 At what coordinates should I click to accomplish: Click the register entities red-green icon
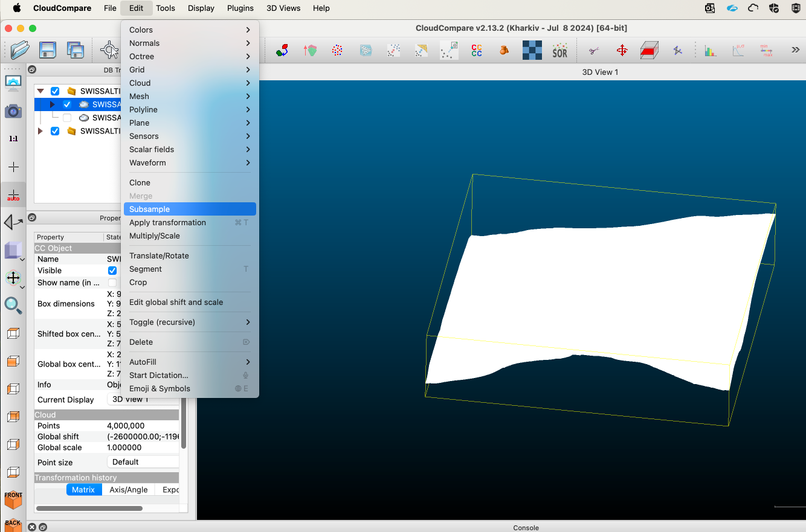point(282,51)
